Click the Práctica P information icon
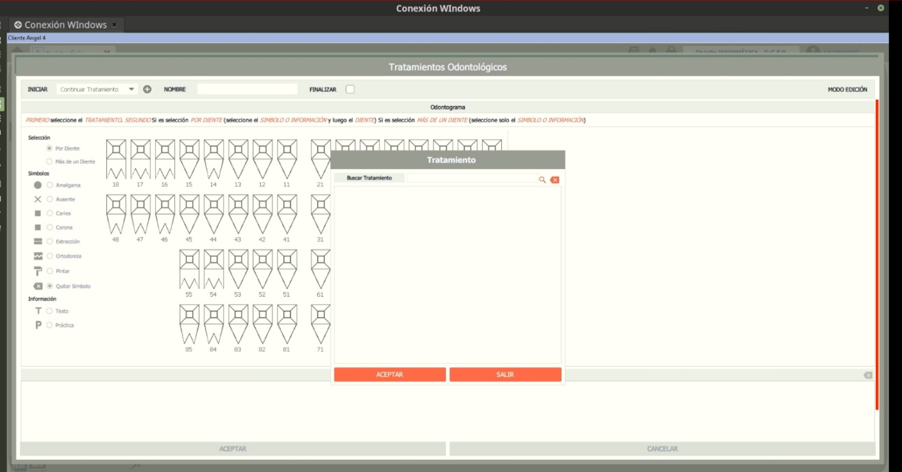This screenshot has width=902, height=472. (38, 325)
